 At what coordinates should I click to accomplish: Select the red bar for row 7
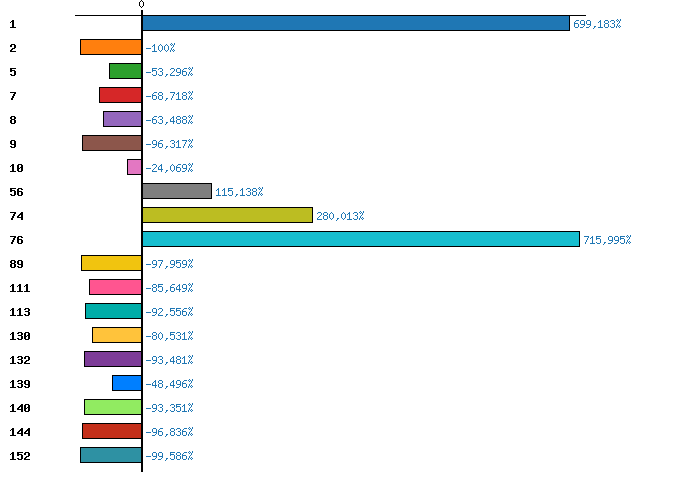pyautogui.click(x=120, y=95)
